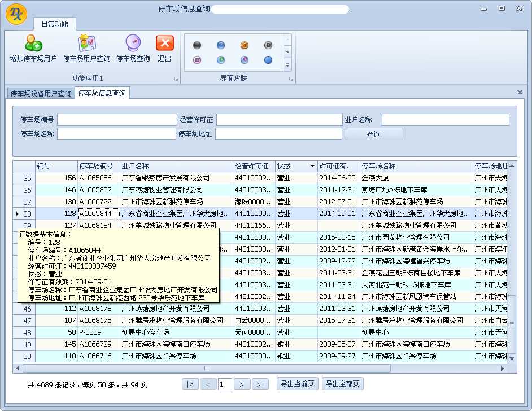532x411 pixels.
Task: Switch to the 停车场设备用户查询 tab
Action: [x=41, y=93]
